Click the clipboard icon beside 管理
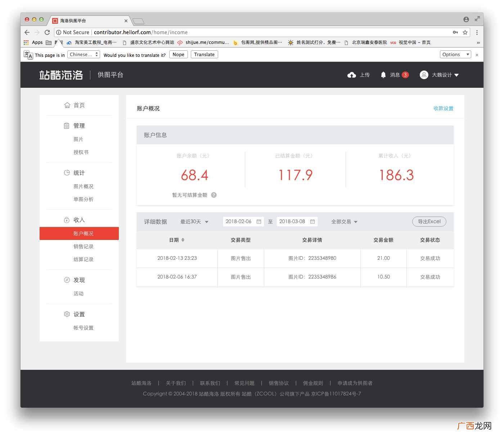The width and height of the screenshot is (504, 436). coord(67,126)
